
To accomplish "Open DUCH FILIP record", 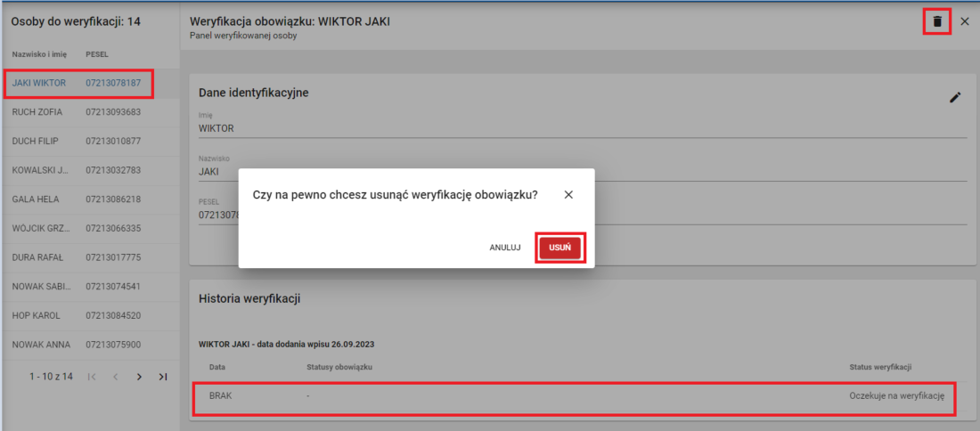I will point(77,141).
